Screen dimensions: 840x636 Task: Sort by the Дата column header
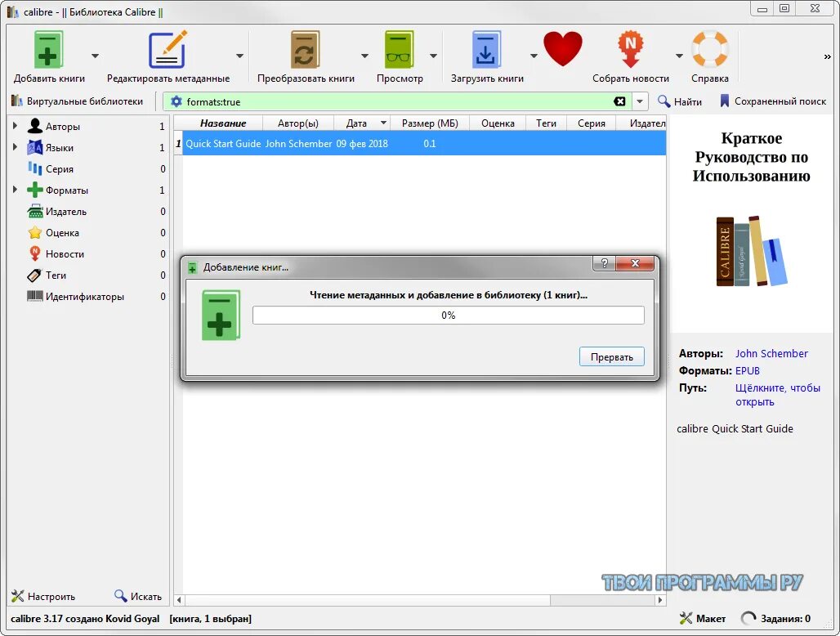362,123
